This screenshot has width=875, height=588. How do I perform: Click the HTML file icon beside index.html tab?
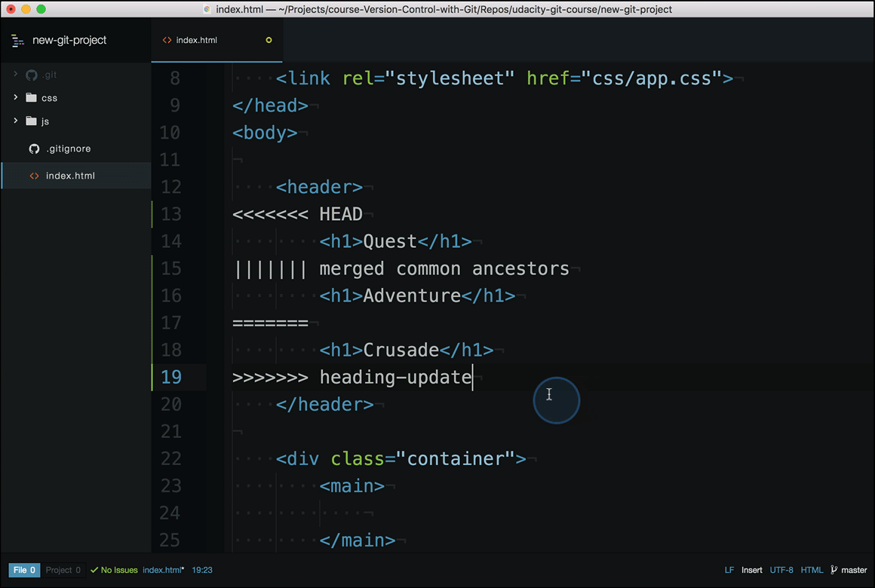tap(167, 40)
